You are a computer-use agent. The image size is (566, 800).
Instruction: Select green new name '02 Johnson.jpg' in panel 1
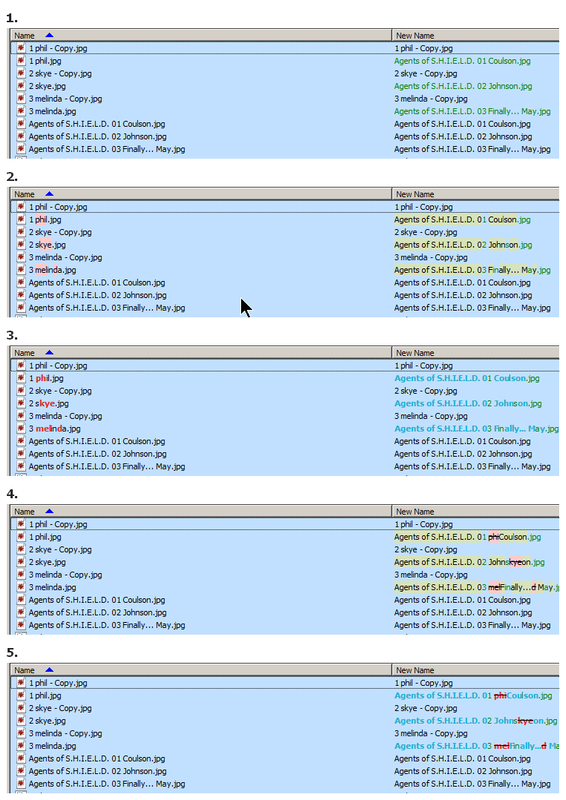pyautogui.click(x=463, y=86)
